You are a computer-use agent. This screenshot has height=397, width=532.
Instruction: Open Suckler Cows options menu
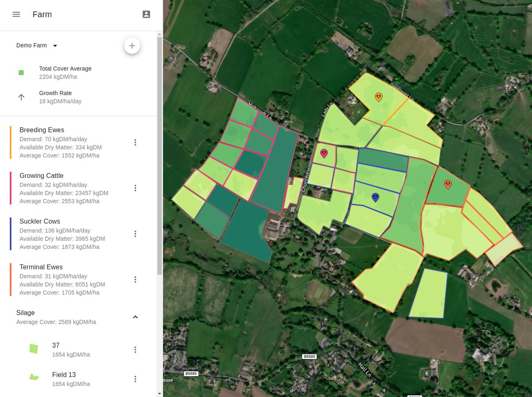click(135, 234)
